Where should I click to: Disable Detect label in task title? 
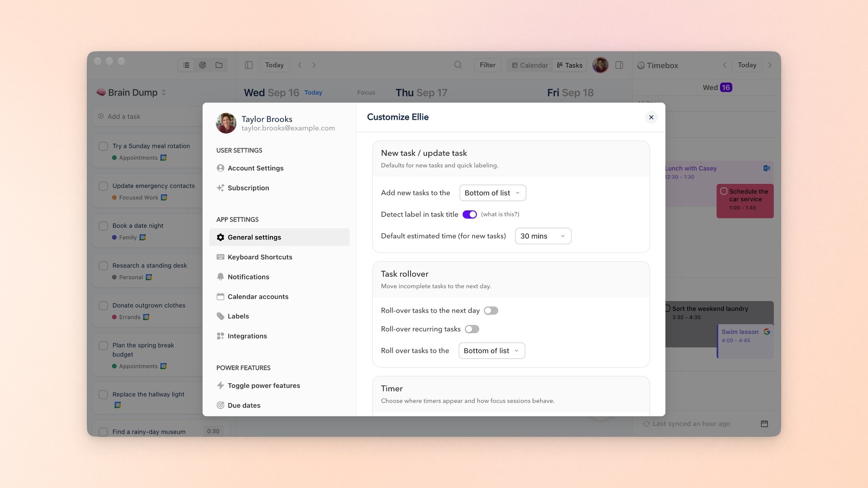[470, 214]
